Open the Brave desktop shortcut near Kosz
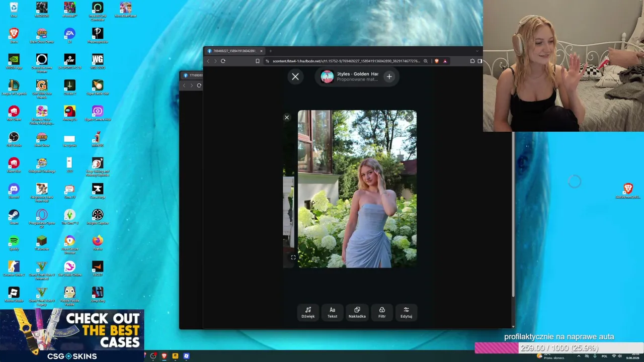Viewport: 644px width, 362px height. [14, 35]
